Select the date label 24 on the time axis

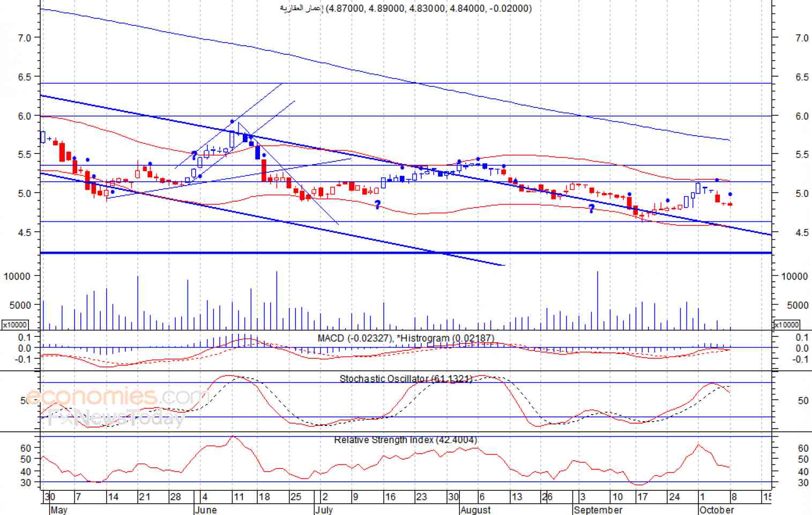[x=674, y=497]
